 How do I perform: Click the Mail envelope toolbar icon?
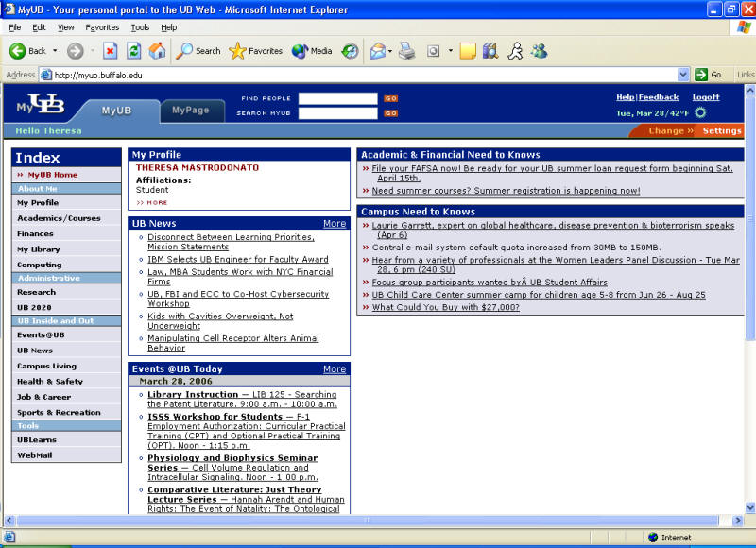(x=377, y=51)
